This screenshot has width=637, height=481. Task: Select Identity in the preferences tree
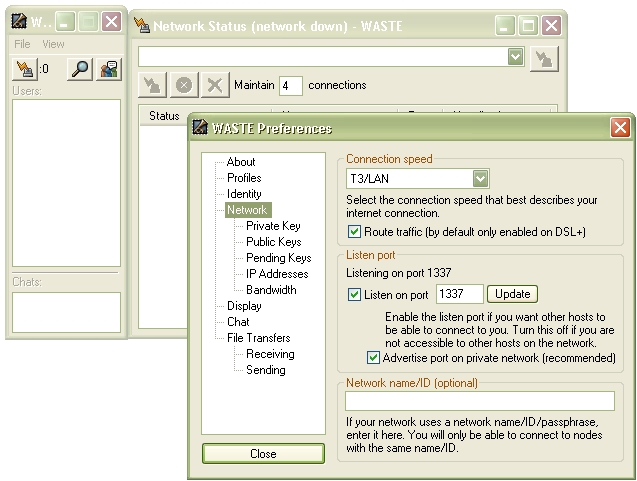tap(244, 194)
